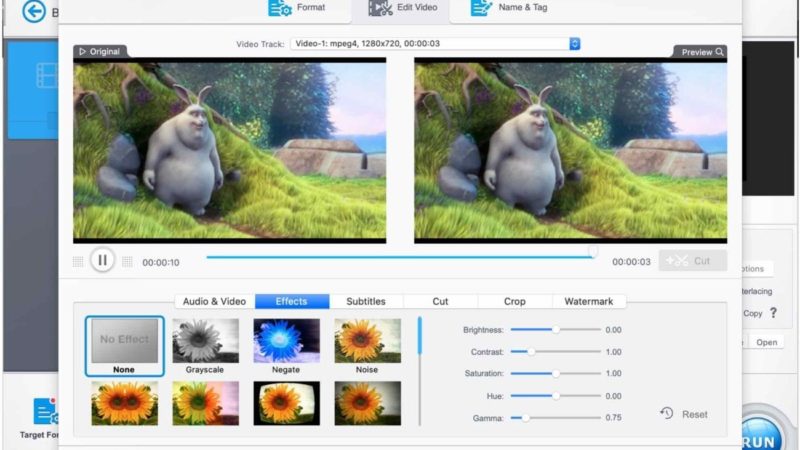Image resolution: width=800 pixels, height=450 pixels.
Task: Switch to the Edit Video tab
Action: (402, 8)
